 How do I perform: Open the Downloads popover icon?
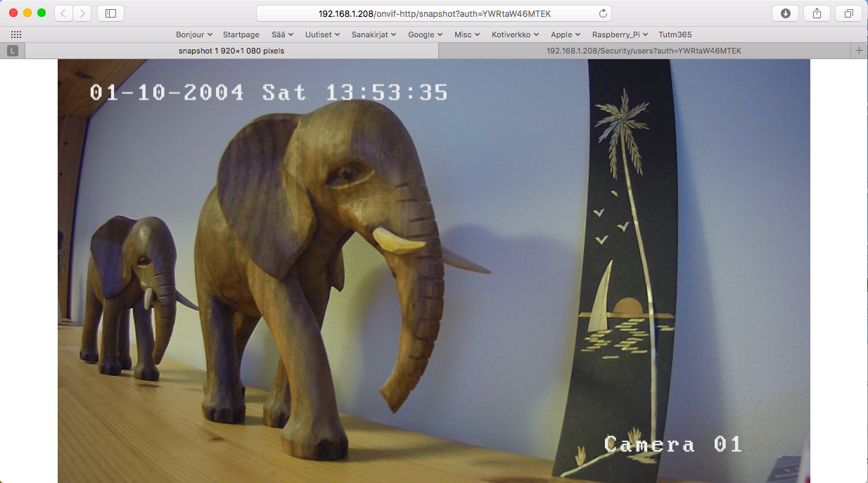pos(784,13)
